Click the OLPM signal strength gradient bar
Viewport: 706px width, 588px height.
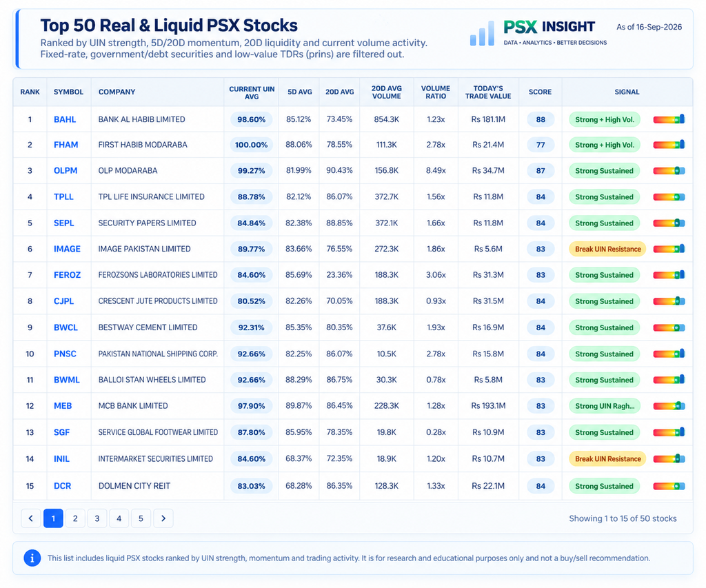669,171
